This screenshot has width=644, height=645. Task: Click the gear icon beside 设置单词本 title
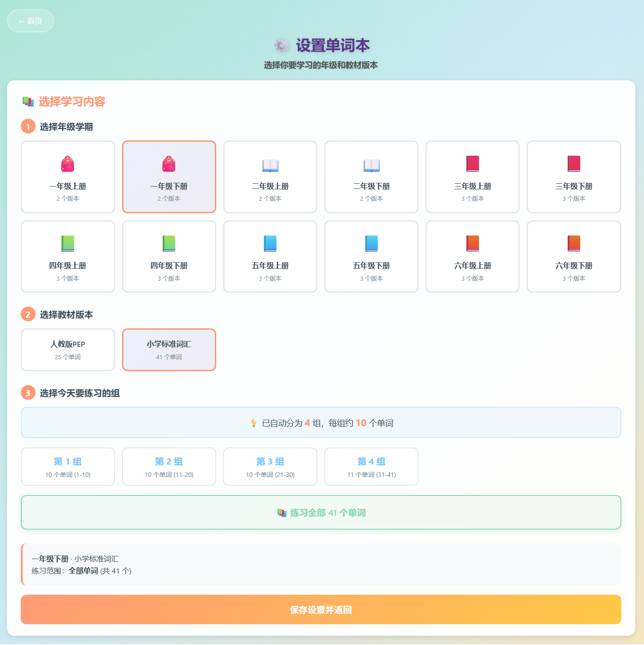(282, 45)
